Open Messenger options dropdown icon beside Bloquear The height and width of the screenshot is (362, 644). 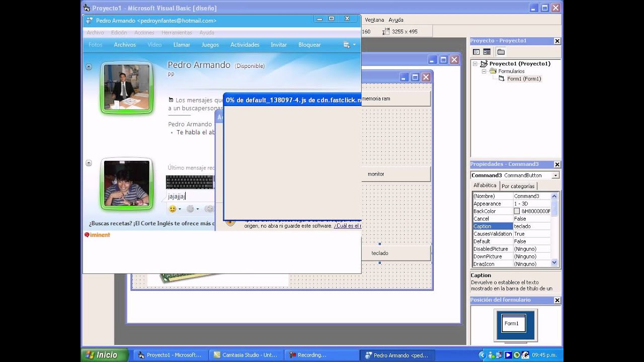point(349,45)
